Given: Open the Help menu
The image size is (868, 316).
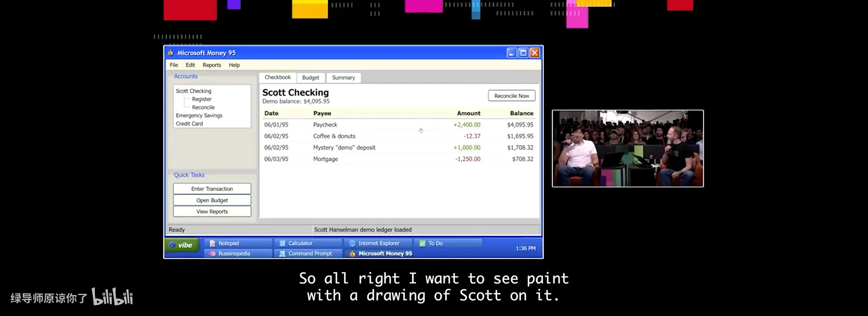Looking at the screenshot, I should pyautogui.click(x=234, y=65).
